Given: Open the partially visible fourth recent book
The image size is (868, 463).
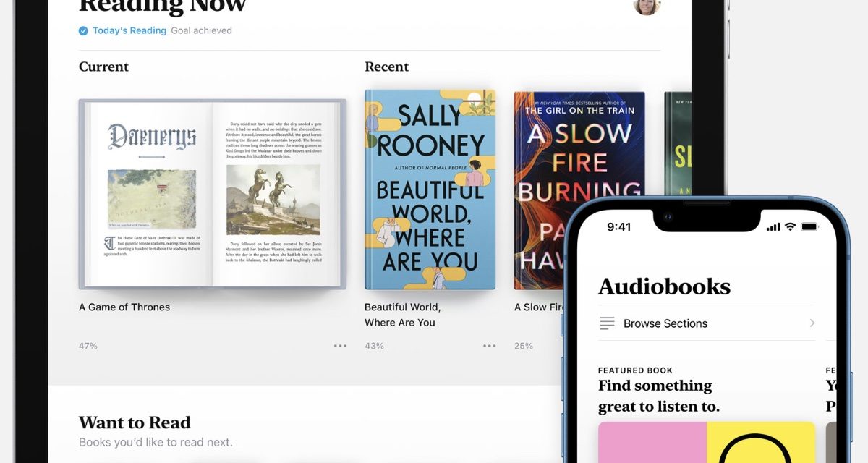Looking at the screenshot, I should [678, 145].
